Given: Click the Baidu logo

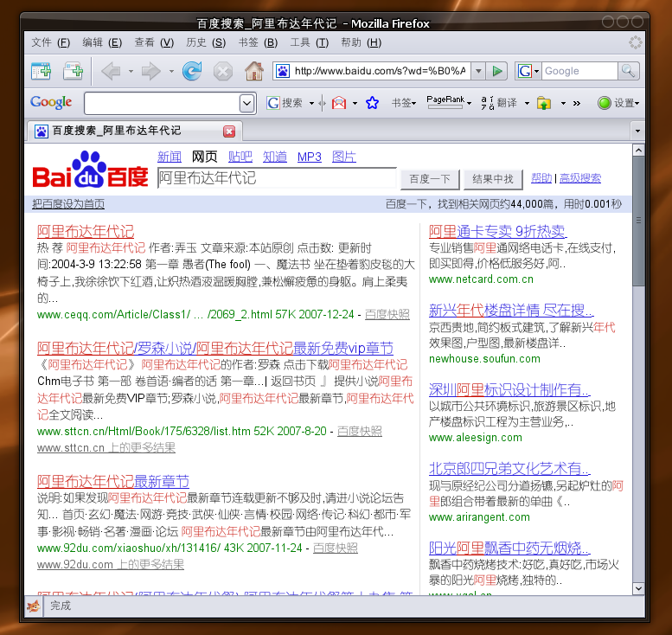Looking at the screenshot, I should click(x=91, y=170).
